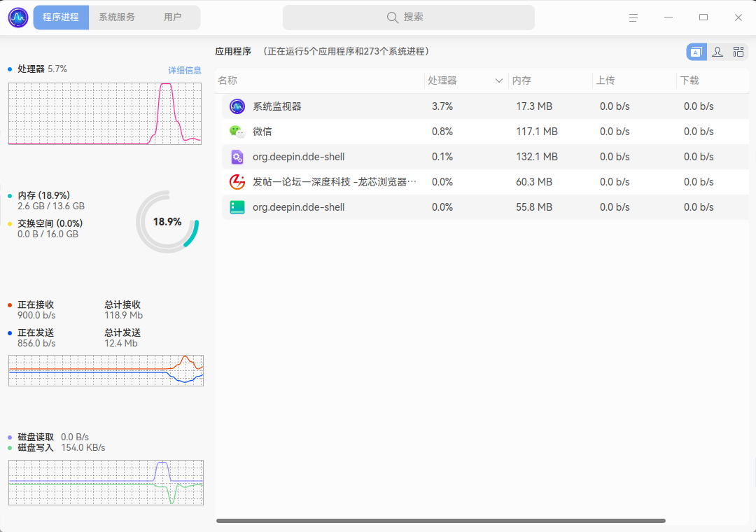Click 117.1 MB memory value for 微信
The image size is (756, 532).
click(537, 131)
